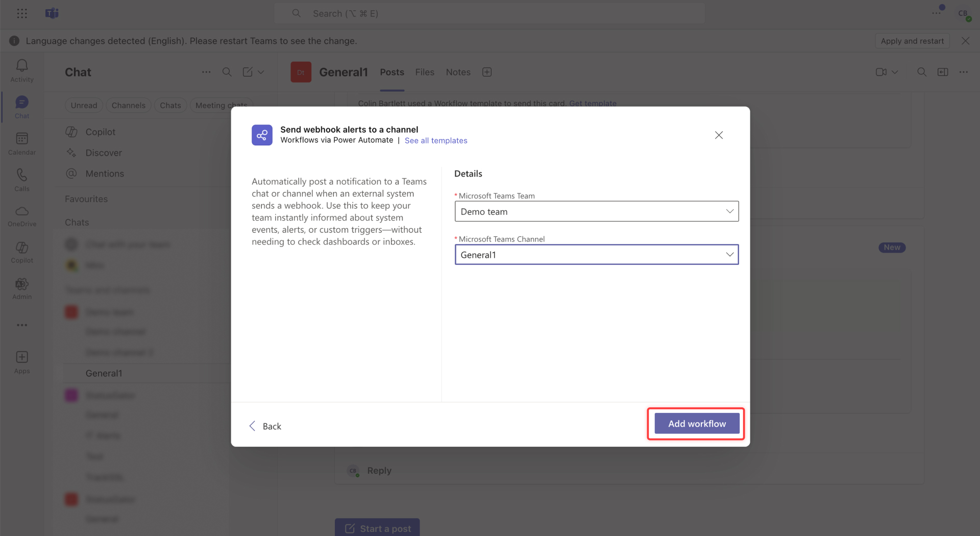This screenshot has width=980, height=536.
Task: Open channel more options ellipsis
Action: click(x=964, y=72)
